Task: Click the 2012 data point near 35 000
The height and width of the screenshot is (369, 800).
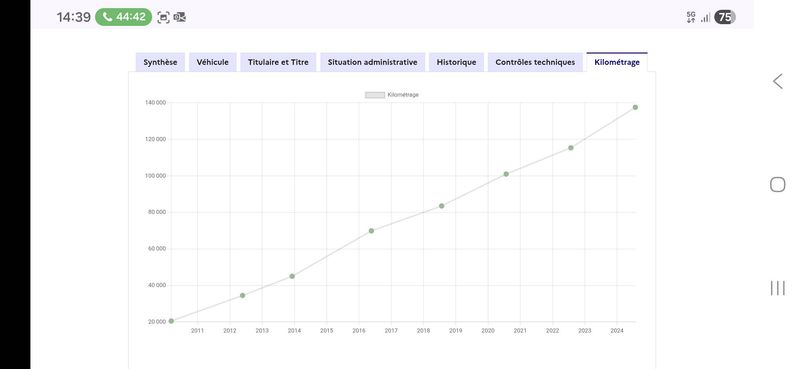Action: tap(242, 296)
